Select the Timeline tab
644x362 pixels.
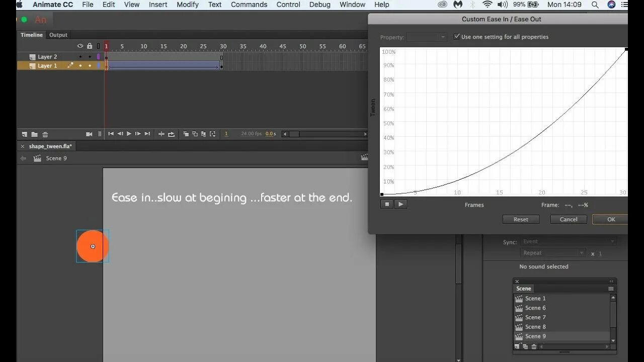pyautogui.click(x=31, y=35)
